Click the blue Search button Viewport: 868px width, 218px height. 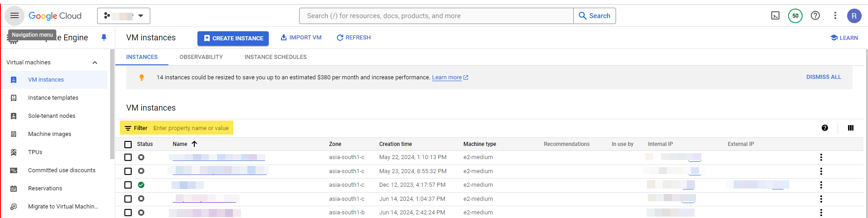point(595,16)
